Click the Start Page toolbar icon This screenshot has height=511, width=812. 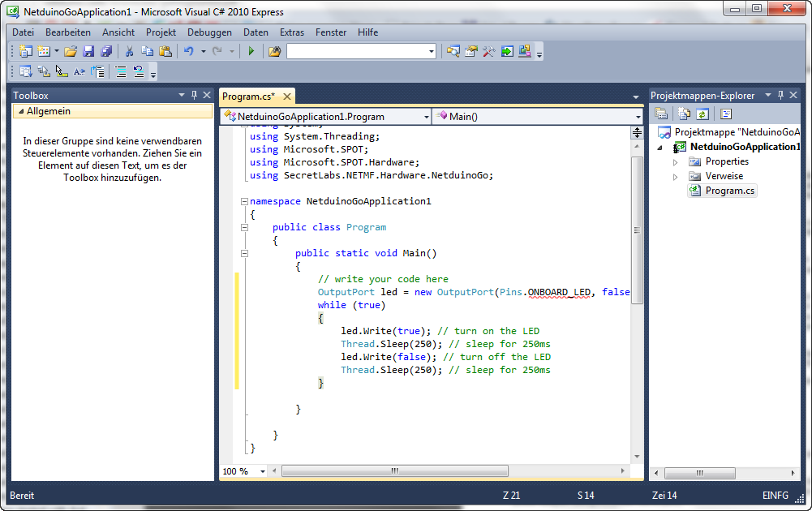tap(507, 51)
